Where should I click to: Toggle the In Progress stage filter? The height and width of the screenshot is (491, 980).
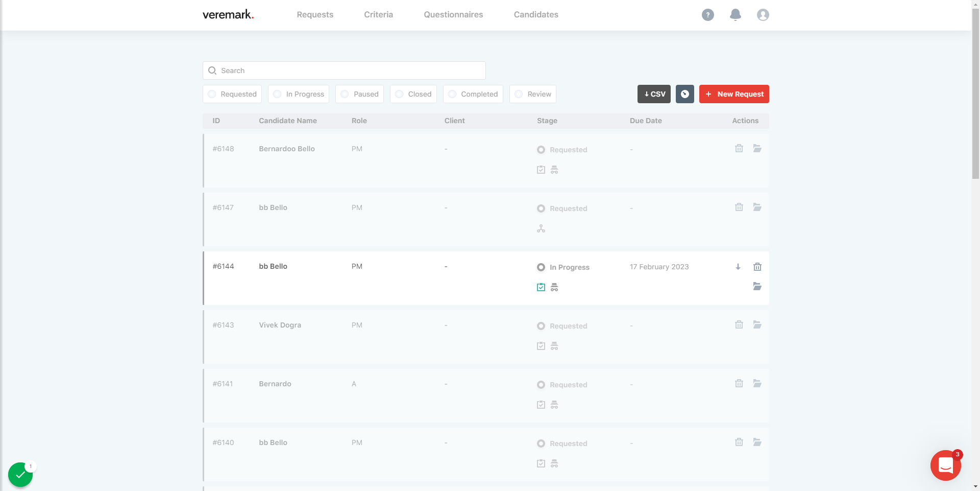pos(299,94)
